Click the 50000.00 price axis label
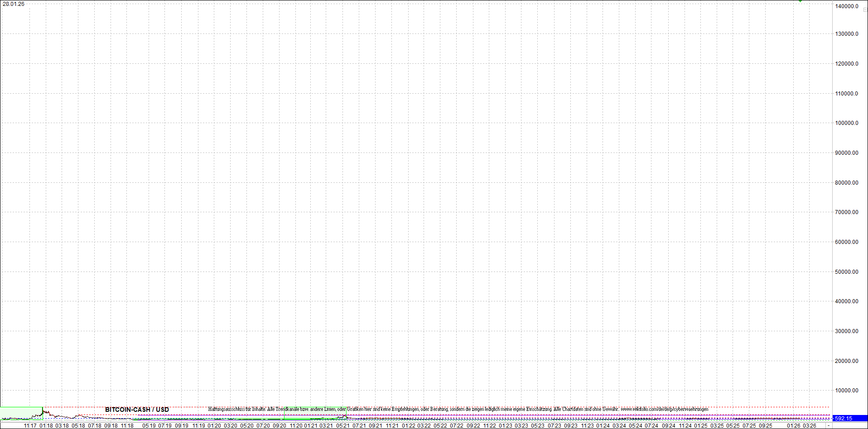Screen dimensions: 868x429 846,272
